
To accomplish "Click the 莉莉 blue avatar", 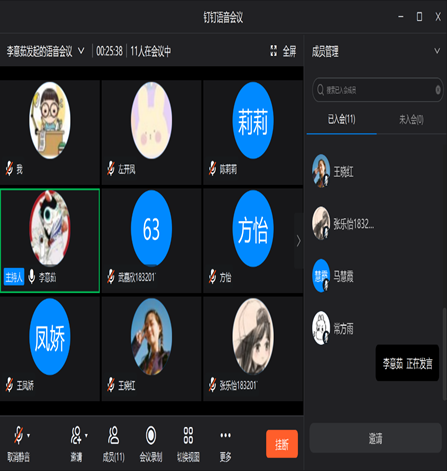I will pyautogui.click(x=253, y=120).
